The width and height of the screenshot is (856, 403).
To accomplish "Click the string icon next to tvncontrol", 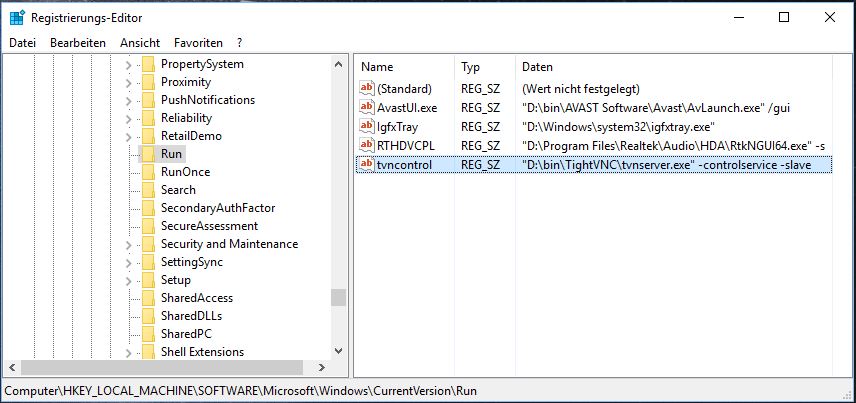I will click(x=367, y=165).
